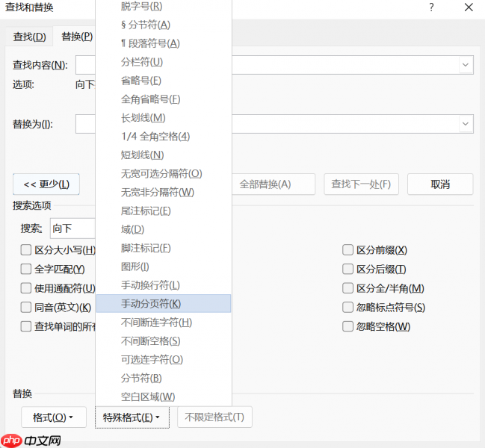Select 空白区域(W) menu item
The height and width of the screenshot is (448, 485).
[x=164, y=396]
